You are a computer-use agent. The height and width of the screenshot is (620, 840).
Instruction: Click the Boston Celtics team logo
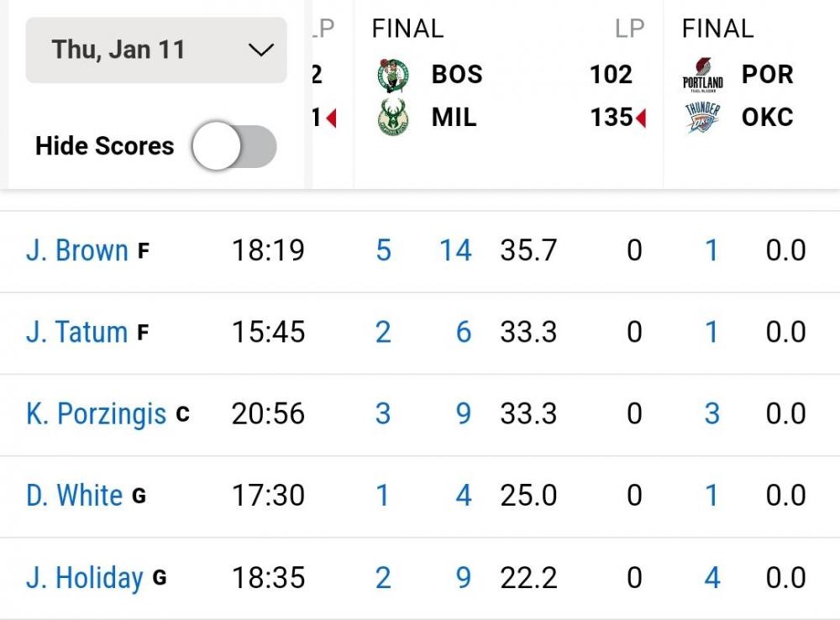[392, 75]
